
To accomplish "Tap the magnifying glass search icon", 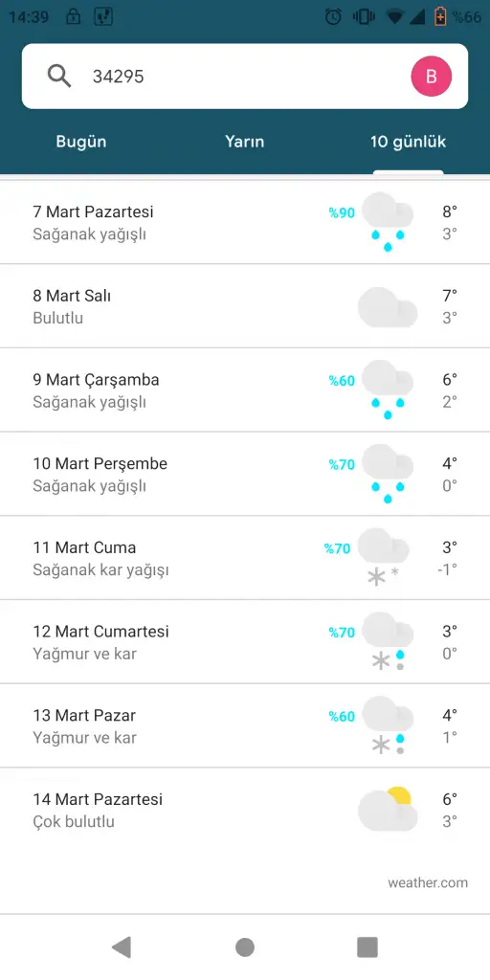I will (59, 77).
